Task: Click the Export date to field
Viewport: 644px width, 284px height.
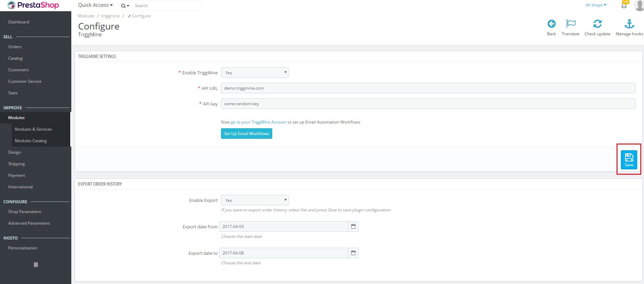Action: pos(284,253)
